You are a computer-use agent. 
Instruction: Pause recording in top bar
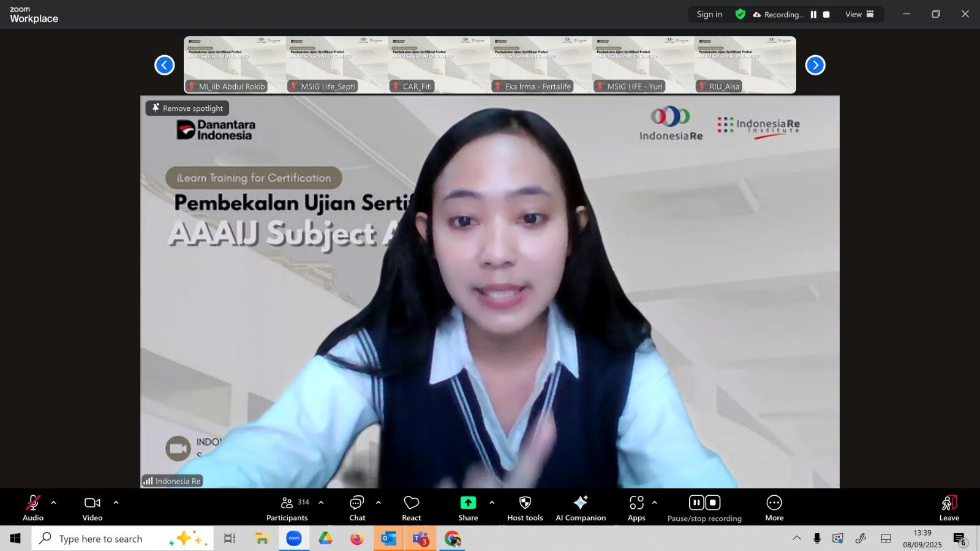pos(813,15)
